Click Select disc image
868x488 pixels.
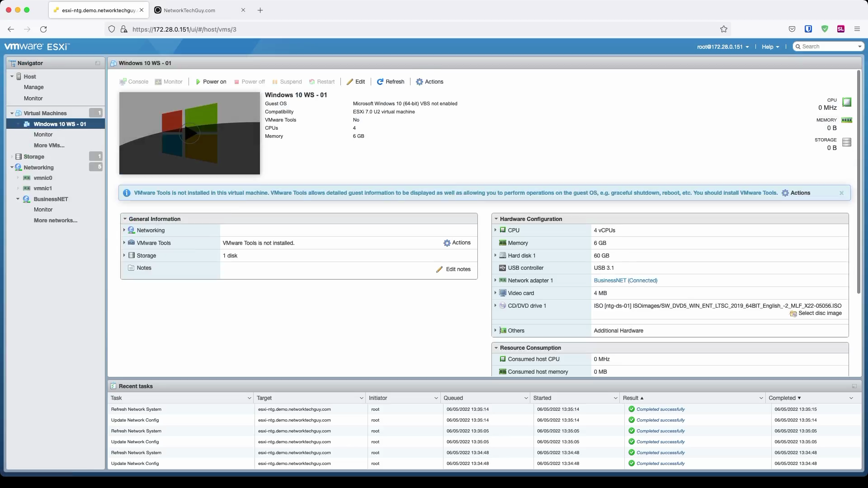pyautogui.click(x=816, y=313)
